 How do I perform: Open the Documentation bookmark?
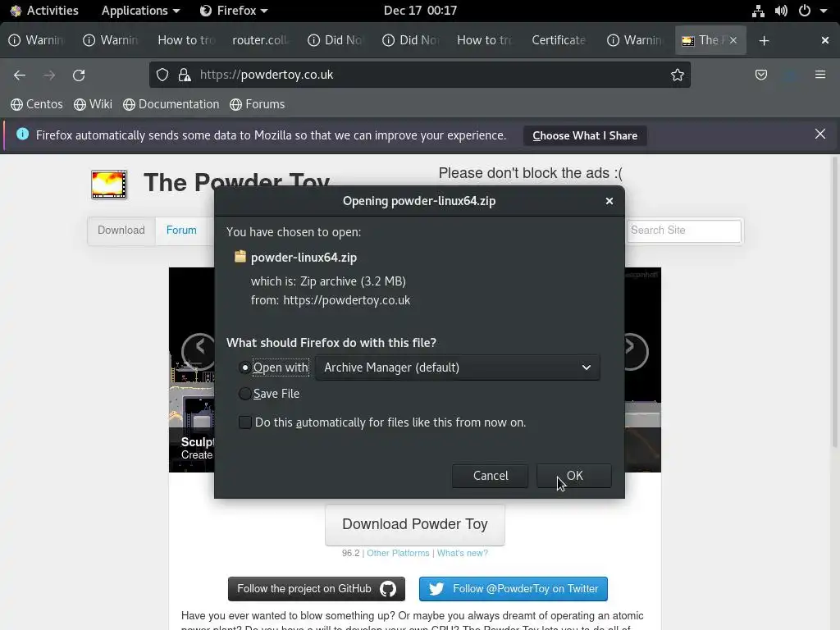[x=171, y=104]
